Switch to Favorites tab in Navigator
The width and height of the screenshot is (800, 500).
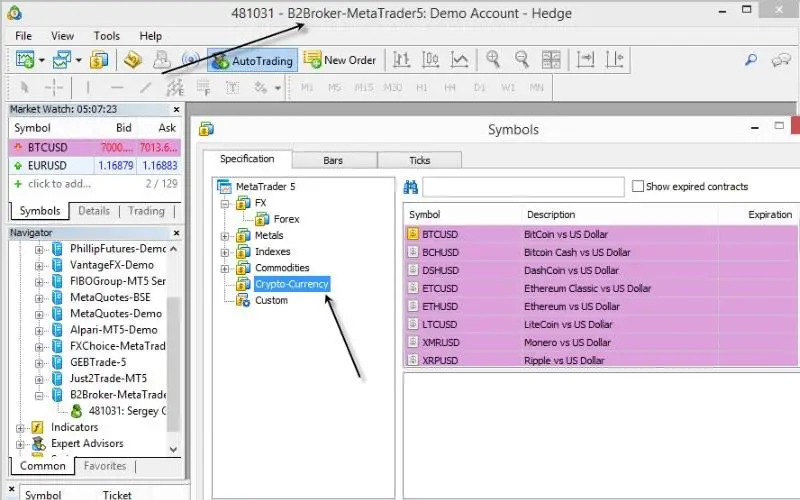click(x=105, y=466)
